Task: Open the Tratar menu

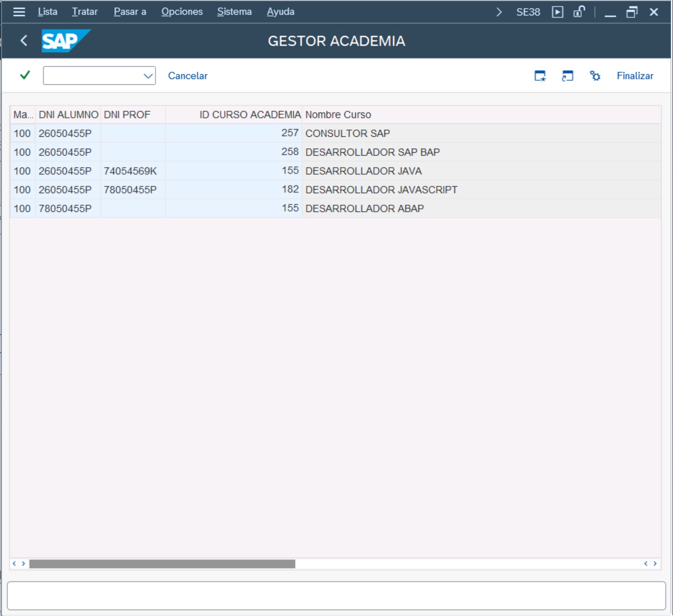Action: click(85, 12)
